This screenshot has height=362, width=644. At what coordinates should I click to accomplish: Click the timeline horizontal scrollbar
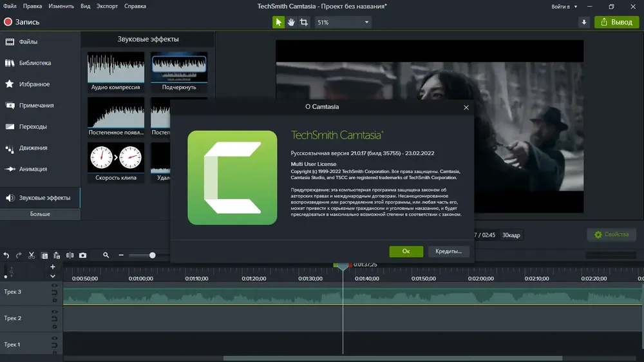coord(393,358)
